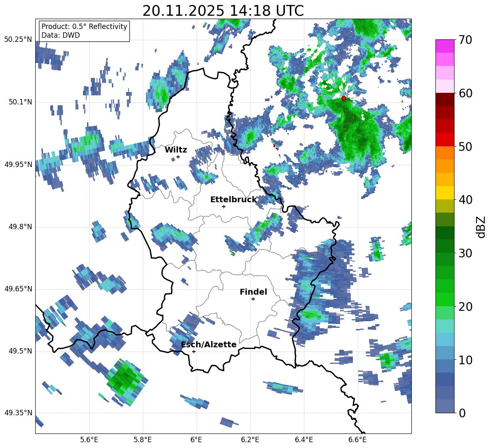The height and width of the screenshot is (448, 491).
Task: Click the Esch/Alzette city label
Action: 209,344
